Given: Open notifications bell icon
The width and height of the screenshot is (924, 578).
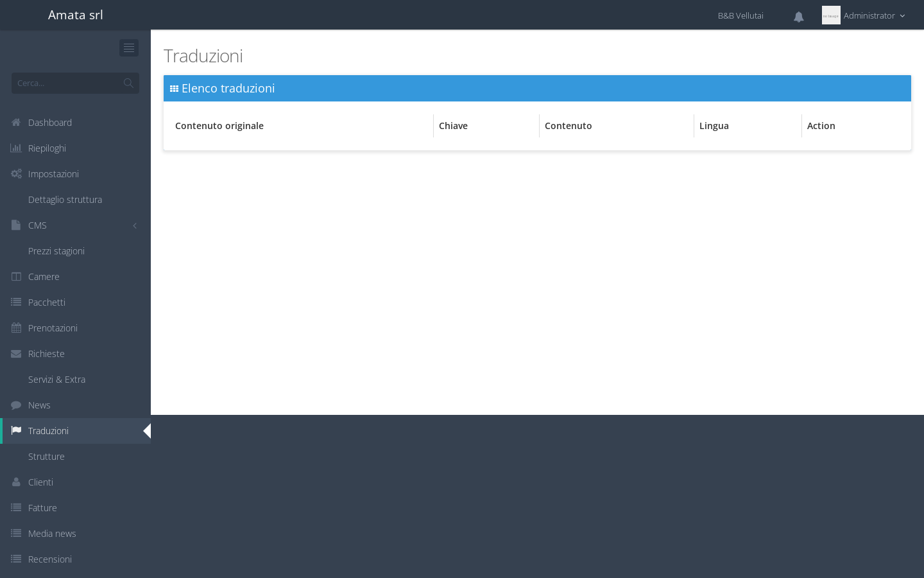Looking at the screenshot, I should (799, 17).
